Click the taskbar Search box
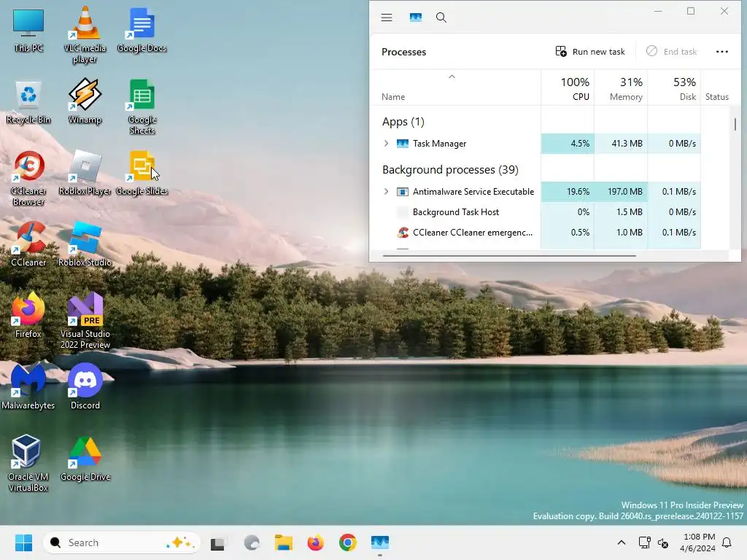 tap(122, 542)
